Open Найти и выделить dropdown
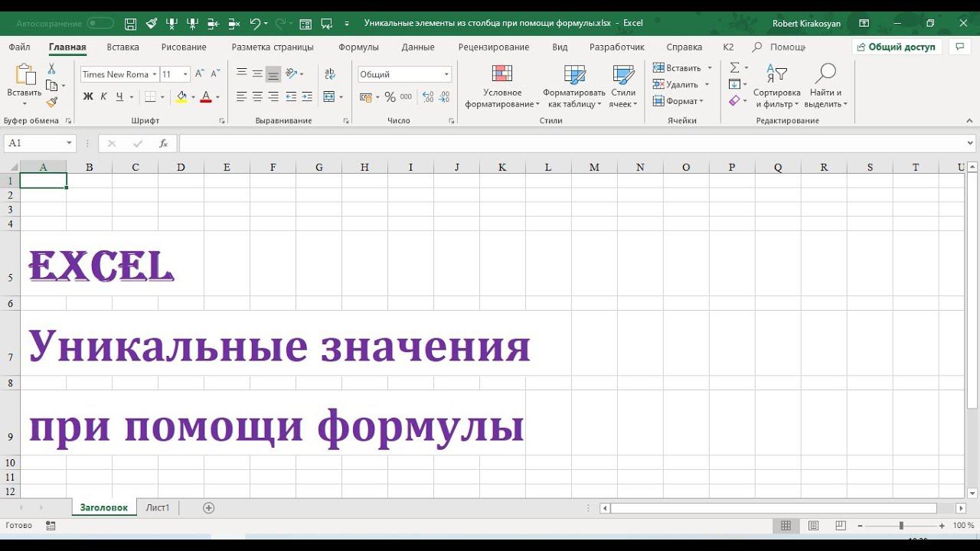This screenshot has height=551, width=980. tap(825, 86)
